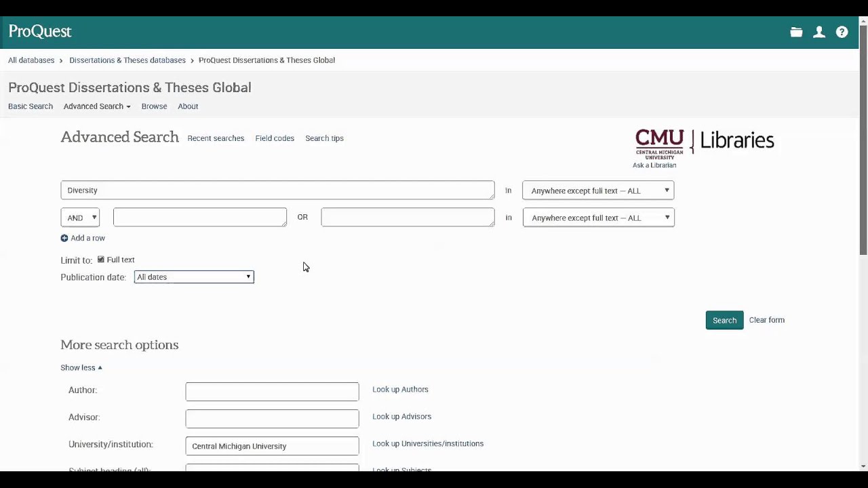This screenshot has width=868, height=488.
Task: Click the search box containing Diversity
Action: [277, 190]
